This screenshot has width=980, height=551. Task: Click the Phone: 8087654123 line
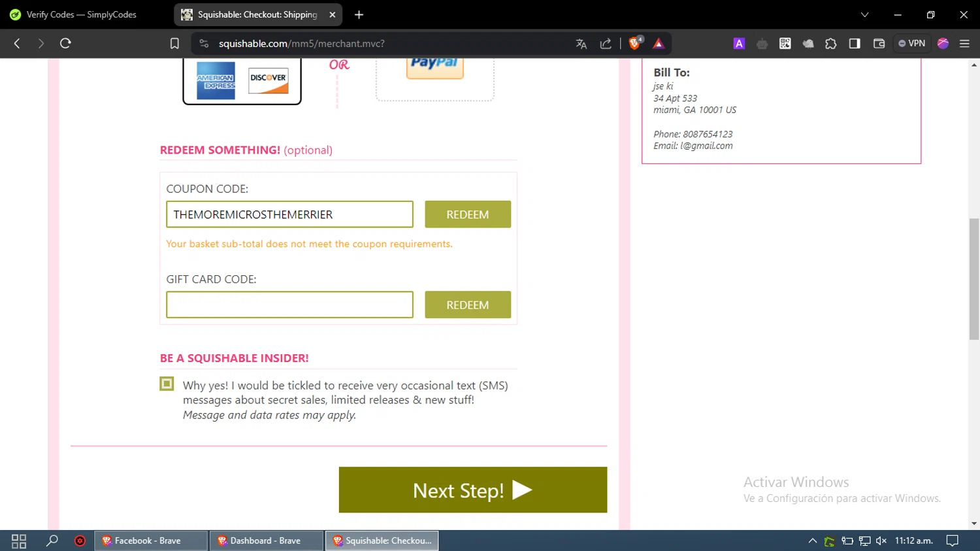[693, 134]
